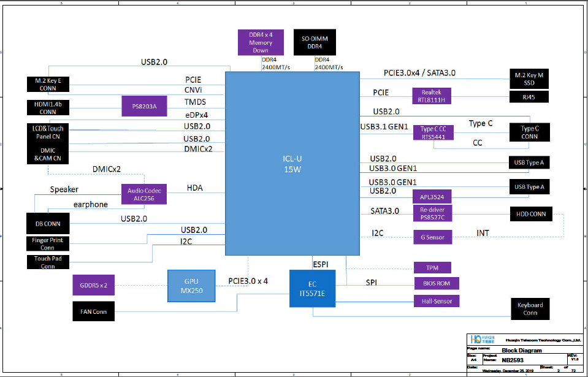
Task: Click the EC IT5571E block
Action: pos(312,289)
